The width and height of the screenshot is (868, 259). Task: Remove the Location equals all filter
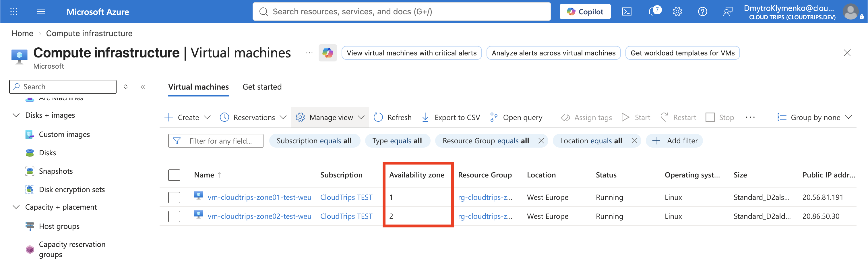[634, 141]
